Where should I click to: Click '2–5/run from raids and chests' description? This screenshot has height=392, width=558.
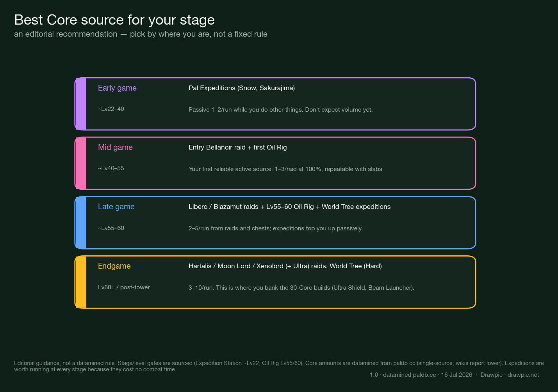coord(276,228)
